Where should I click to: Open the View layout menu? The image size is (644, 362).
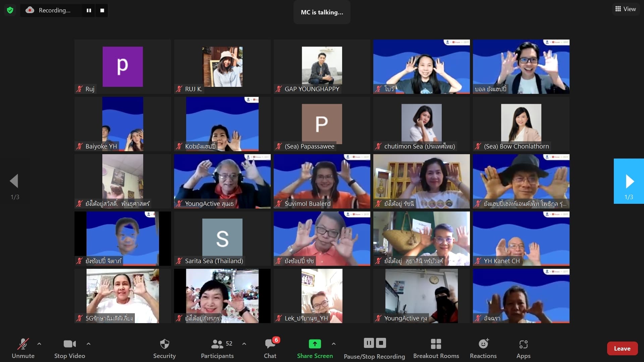(x=626, y=9)
